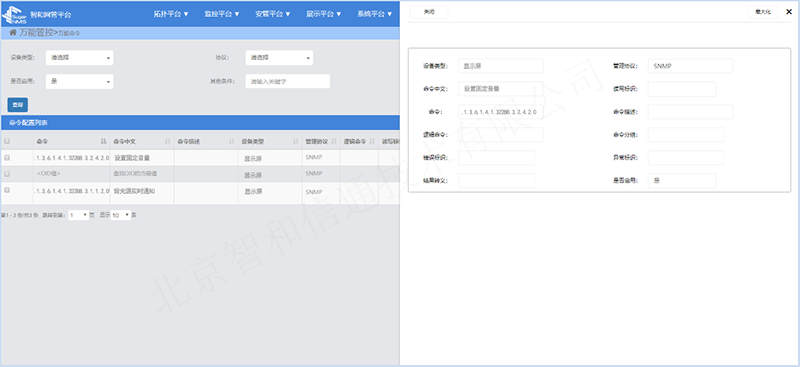
Task: Click the empty 结果转义 field
Action: 496,181
